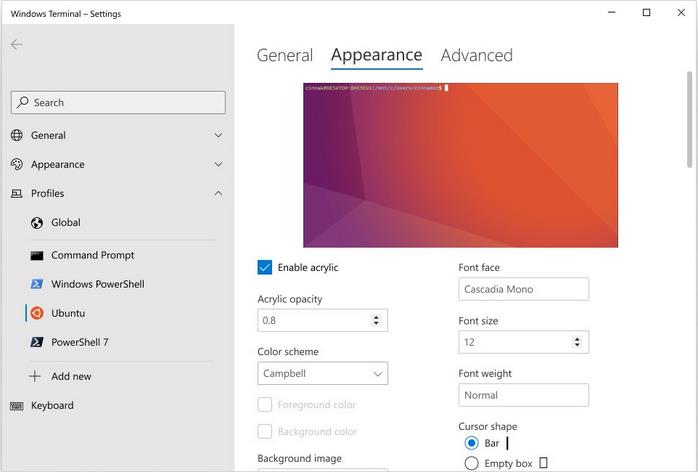Viewport: 698px width, 472px height.
Task: Click the Add new plus icon
Action: [36, 376]
